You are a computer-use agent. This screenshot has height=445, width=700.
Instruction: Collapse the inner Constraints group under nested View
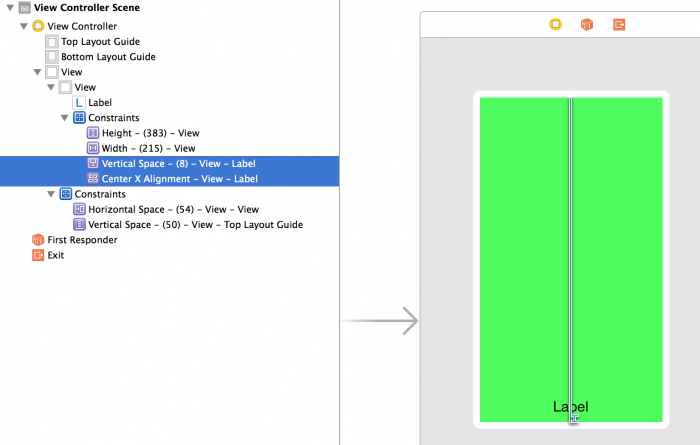click(65, 118)
